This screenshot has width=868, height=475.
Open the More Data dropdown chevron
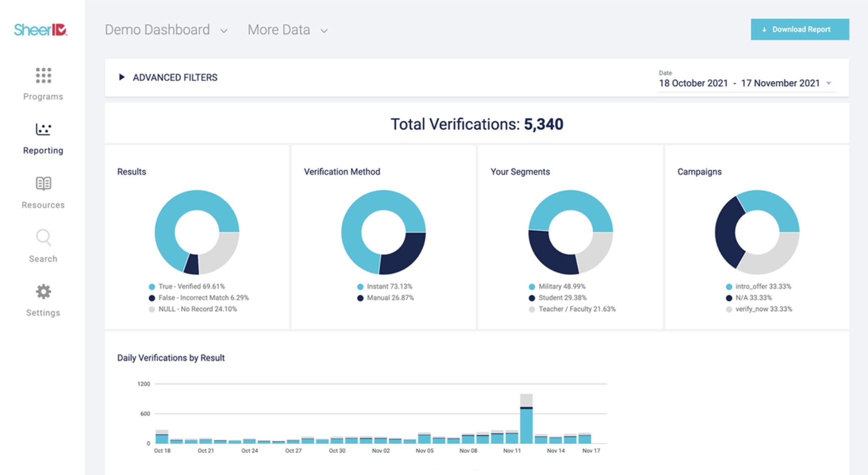(x=324, y=31)
